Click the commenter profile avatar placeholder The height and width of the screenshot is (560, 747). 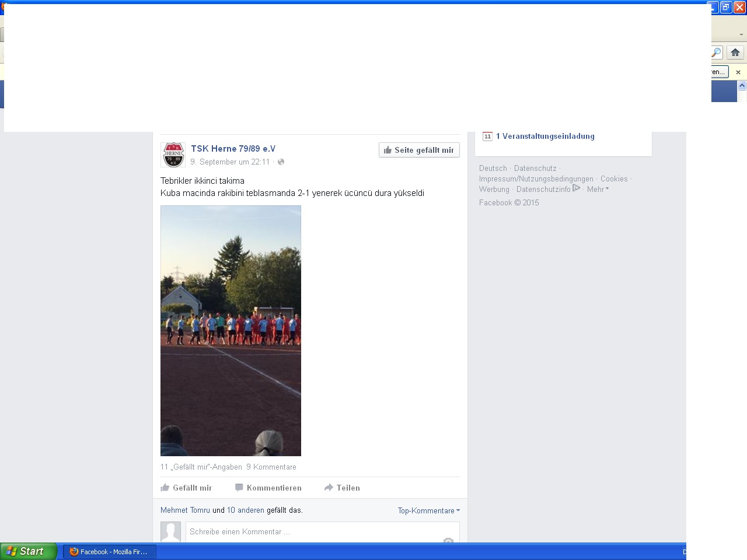pyautogui.click(x=170, y=531)
